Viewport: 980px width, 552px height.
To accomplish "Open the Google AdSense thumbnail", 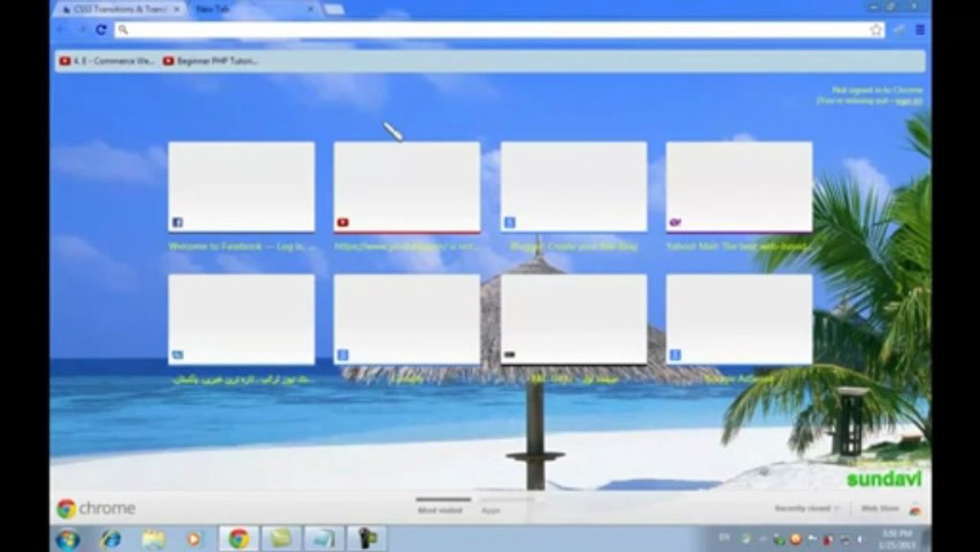I will coord(739,320).
